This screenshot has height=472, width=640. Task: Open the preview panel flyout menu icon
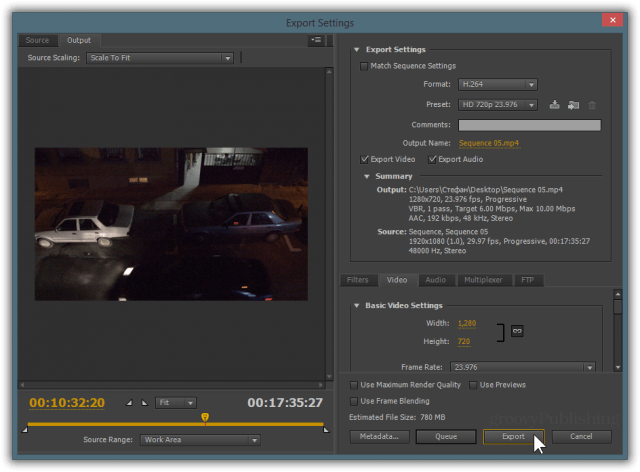(x=316, y=40)
